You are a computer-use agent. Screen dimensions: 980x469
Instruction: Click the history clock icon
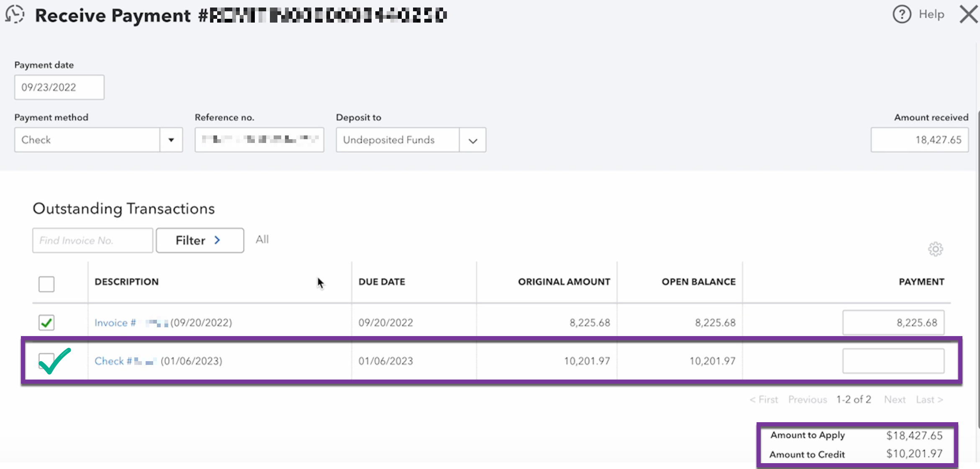pyautogui.click(x=15, y=14)
